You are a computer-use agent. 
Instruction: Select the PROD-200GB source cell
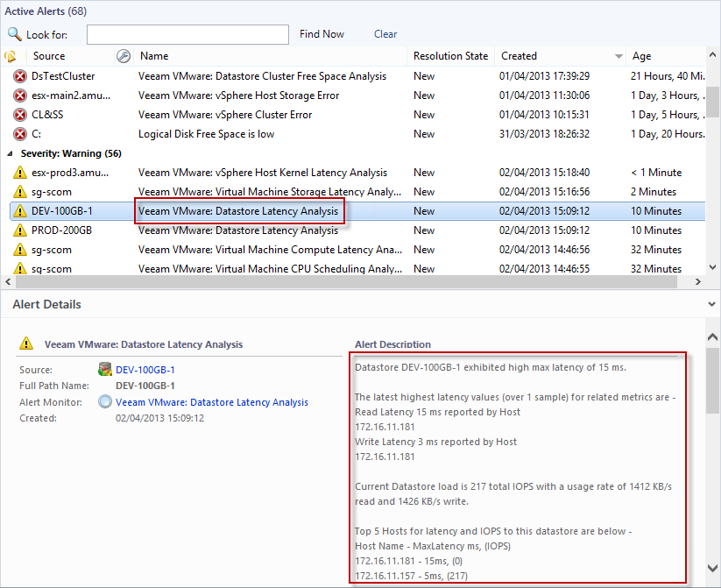(61, 230)
